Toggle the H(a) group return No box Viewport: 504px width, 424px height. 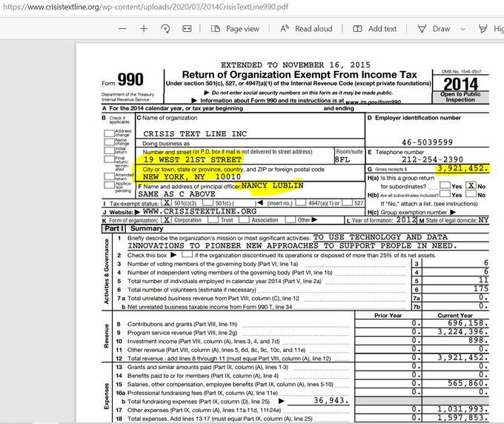point(471,185)
